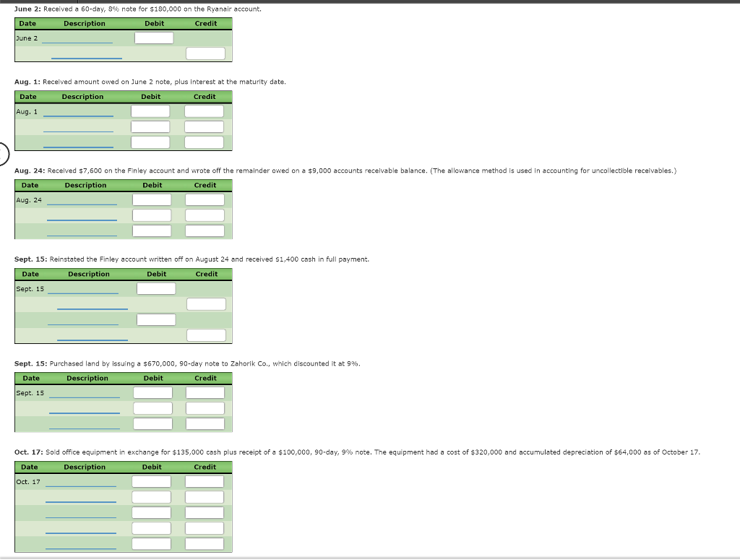Click Aug. 24 first row debit field
The width and height of the screenshot is (740, 560).
152,199
